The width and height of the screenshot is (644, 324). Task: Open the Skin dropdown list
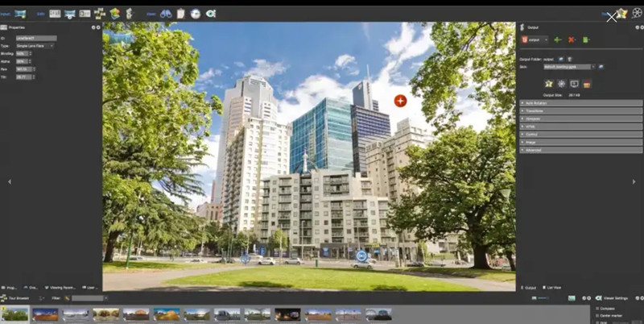click(x=592, y=67)
